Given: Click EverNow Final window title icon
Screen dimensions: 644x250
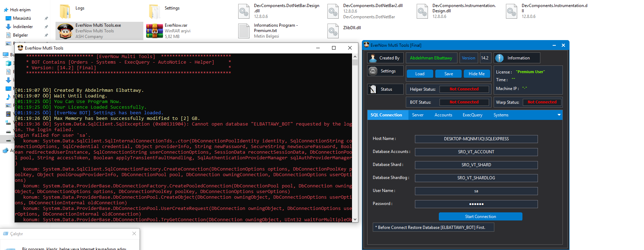Looking at the screenshot, I should point(366,45).
